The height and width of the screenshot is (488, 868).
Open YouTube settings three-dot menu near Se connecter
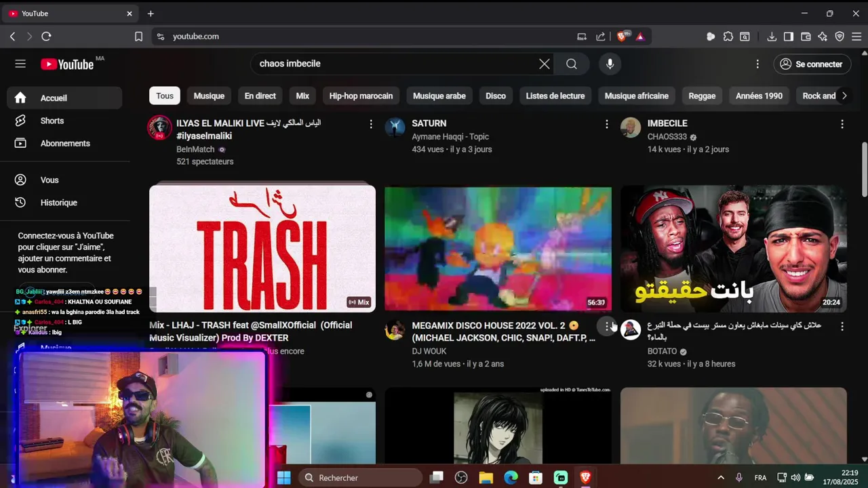click(x=757, y=64)
